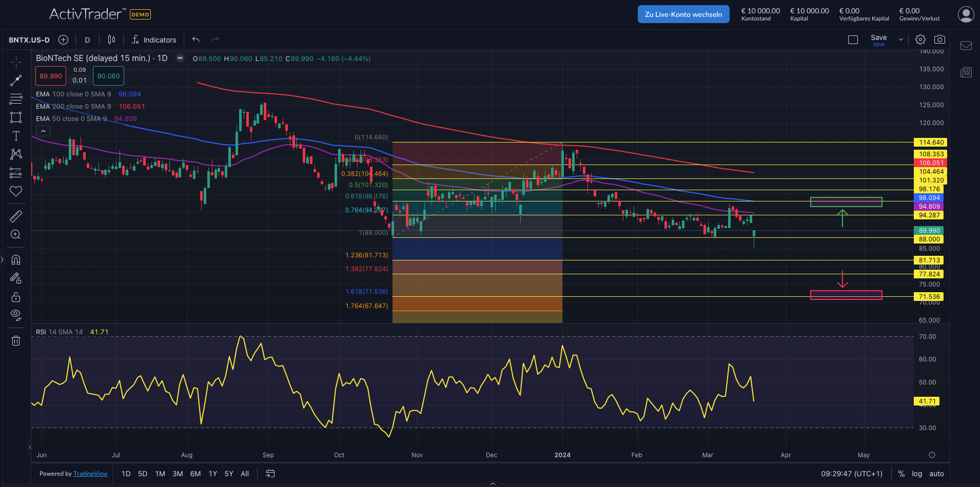
Task: Select the 3M time range
Action: click(x=178, y=474)
